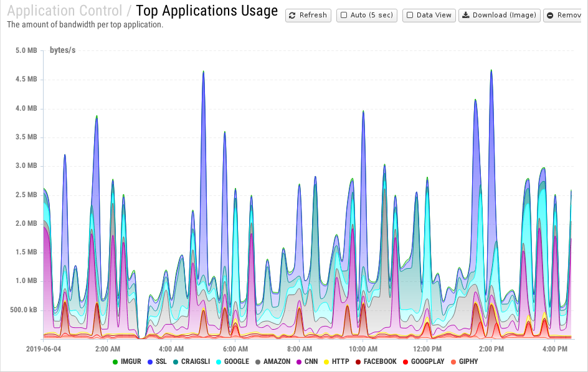Click the green IMGUR legend dot

click(115, 361)
